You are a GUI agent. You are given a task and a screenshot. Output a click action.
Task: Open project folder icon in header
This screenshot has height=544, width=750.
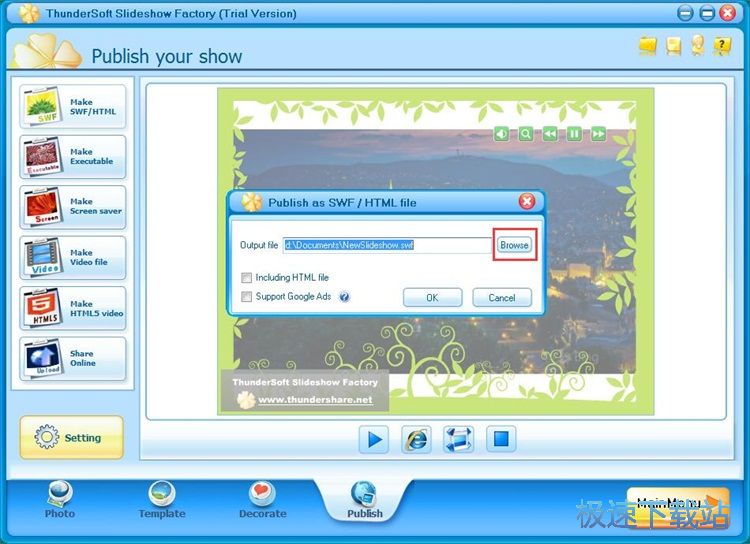(648, 45)
